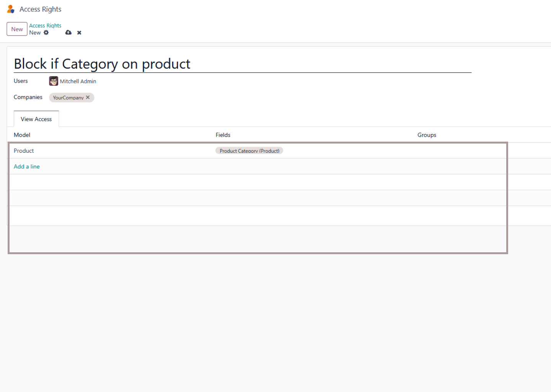Save manually with the cloud icon

click(68, 33)
